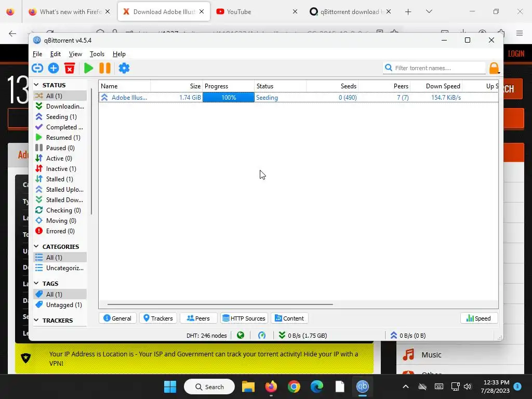Select the Seeding (1) status filter
532x399 pixels.
(x=60, y=117)
